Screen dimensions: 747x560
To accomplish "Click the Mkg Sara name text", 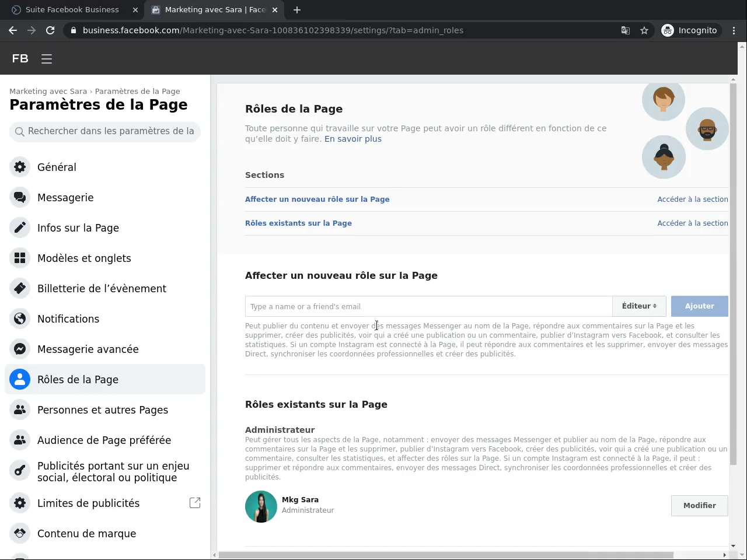I will [300, 500].
